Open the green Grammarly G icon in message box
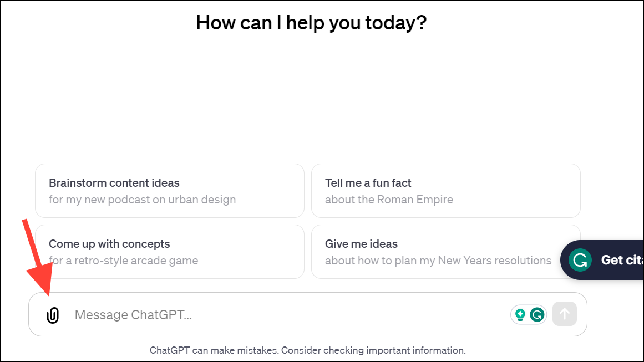Viewport: 644px width, 362px height. (x=536, y=314)
